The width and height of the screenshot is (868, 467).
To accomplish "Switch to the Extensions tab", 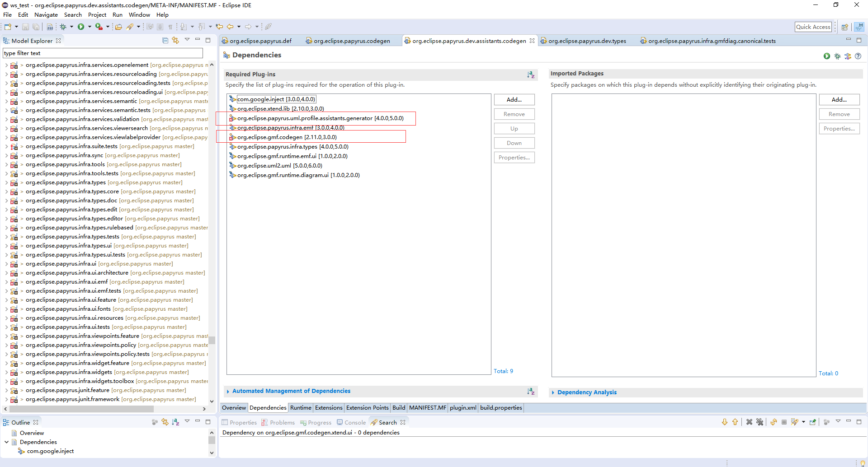I will coord(329,407).
